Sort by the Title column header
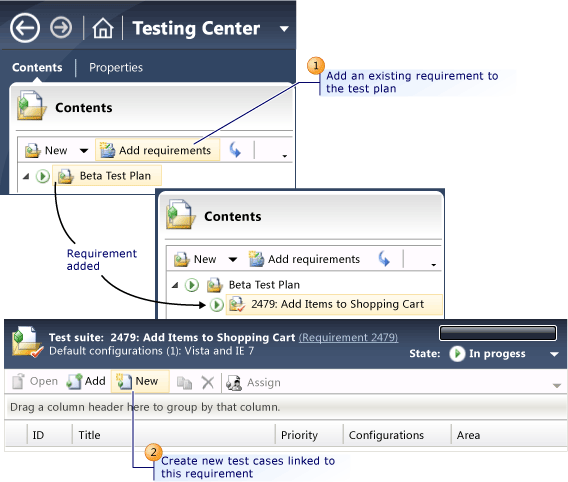Viewport: 568px width, 482px height. (x=174, y=435)
